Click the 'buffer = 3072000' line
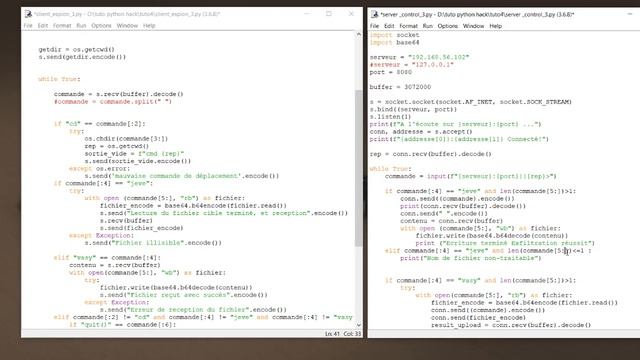This screenshot has height=360, width=640. coord(400,87)
